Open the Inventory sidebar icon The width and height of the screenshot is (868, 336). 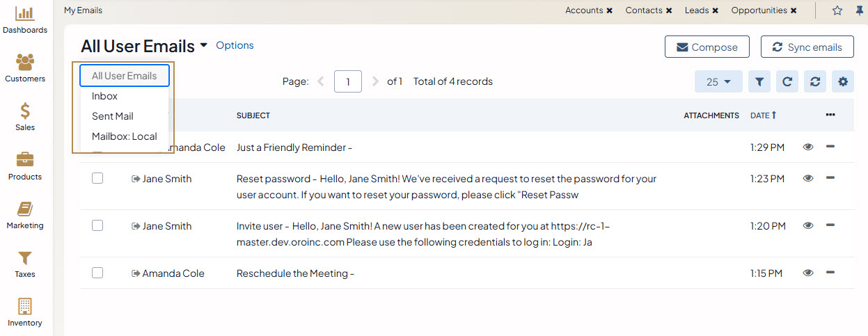[x=25, y=312]
